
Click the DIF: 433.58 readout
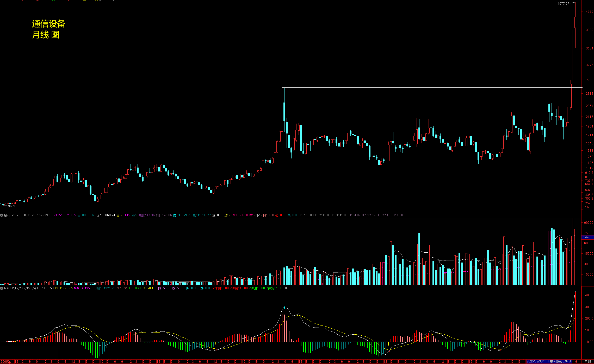(45, 288)
